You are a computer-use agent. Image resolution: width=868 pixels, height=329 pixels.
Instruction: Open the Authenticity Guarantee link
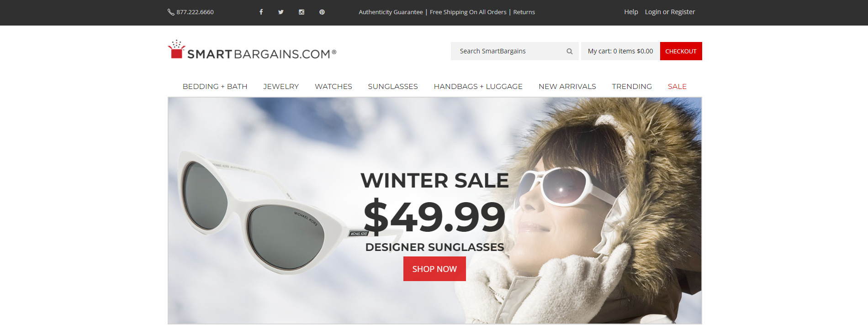391,12
